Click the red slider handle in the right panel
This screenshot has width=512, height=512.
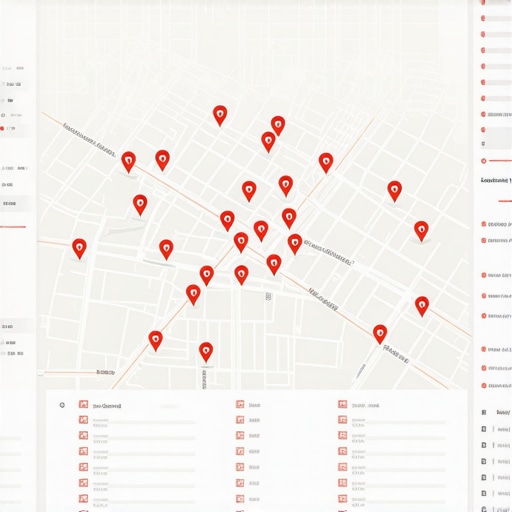click(484, 161)
